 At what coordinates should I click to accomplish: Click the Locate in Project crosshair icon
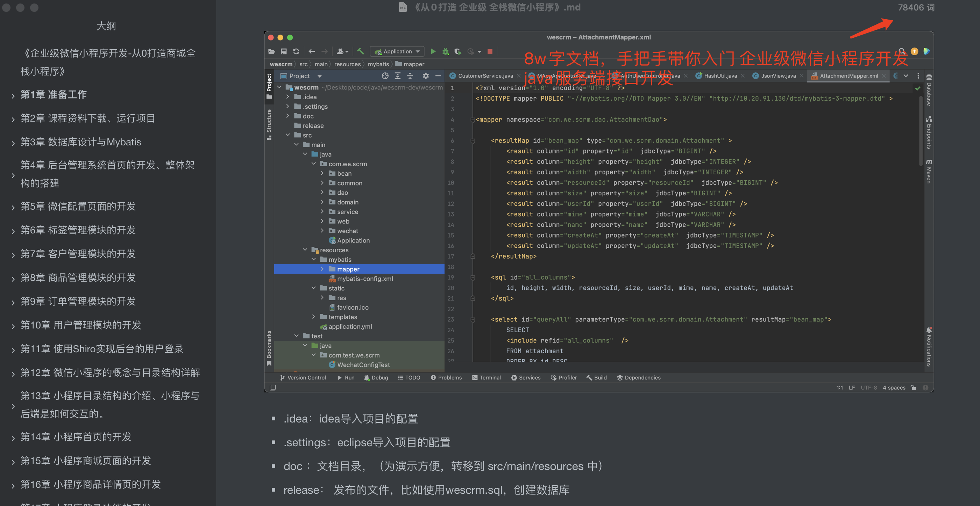(385, 75)
